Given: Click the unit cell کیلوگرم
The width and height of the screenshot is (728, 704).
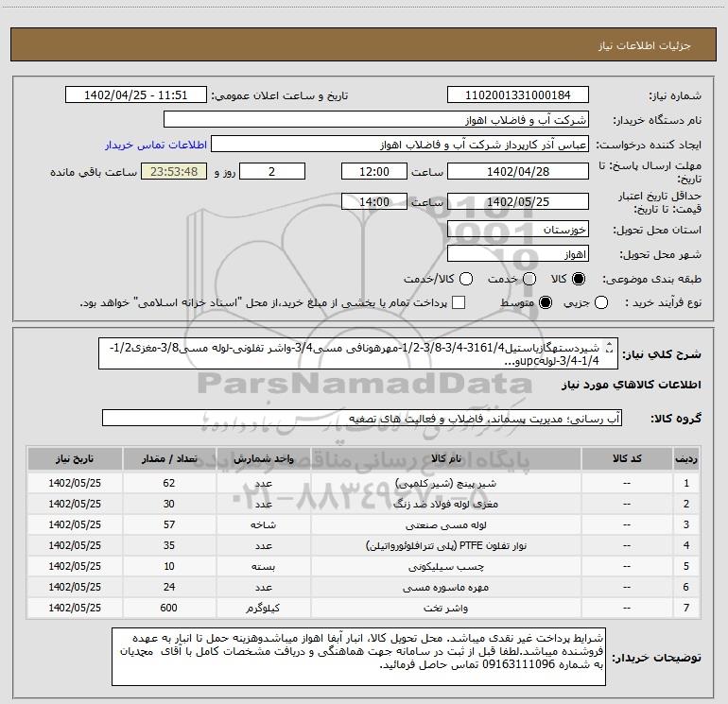Looking at the screenshot, I should tap(263, 608).
